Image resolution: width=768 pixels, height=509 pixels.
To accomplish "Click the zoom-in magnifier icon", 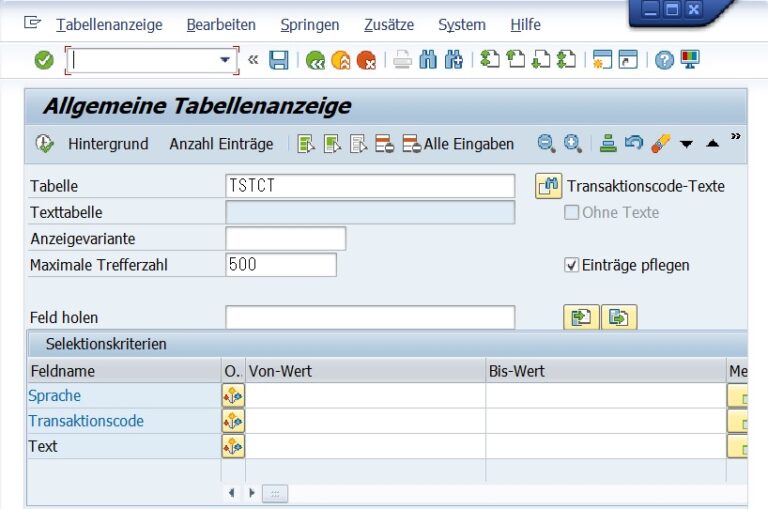I will [x=573, y=144].
